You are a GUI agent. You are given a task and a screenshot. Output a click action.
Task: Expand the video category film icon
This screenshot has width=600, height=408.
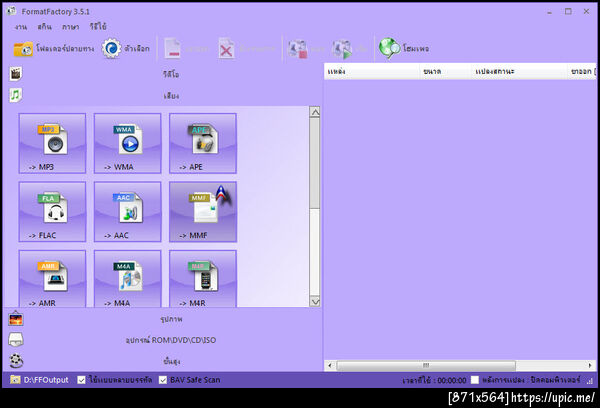coord(16,73)
